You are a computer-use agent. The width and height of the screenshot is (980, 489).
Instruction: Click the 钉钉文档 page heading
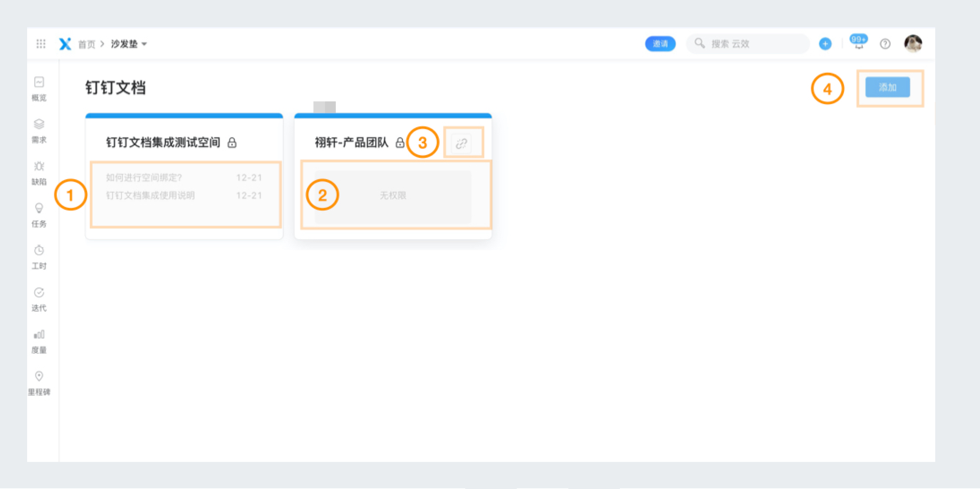(115, 87)
